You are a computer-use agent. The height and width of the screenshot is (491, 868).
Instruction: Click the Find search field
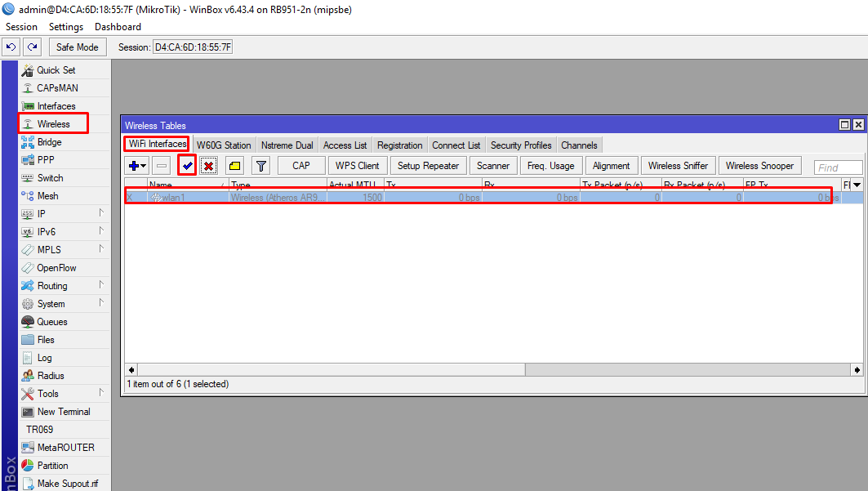(x=838, y=167)
